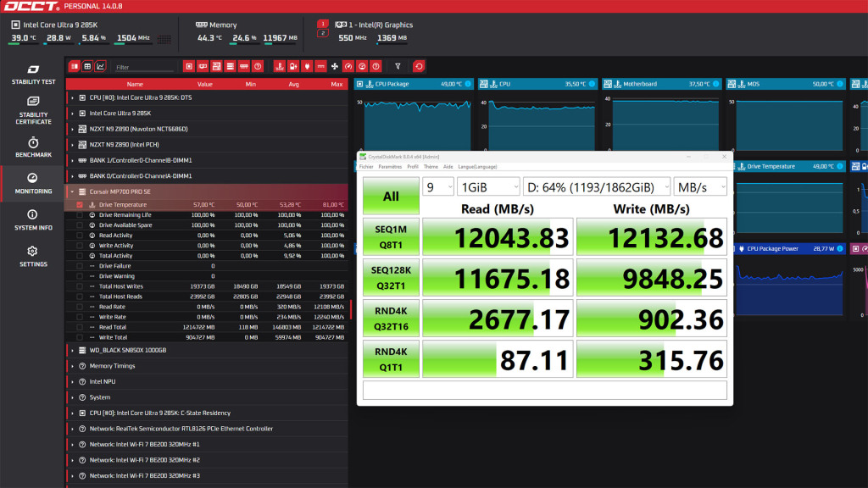Expand the WD_BLACK SN850X 1000GB group
868x488 pixels.
pyautogui.click(x=72, y=350)
